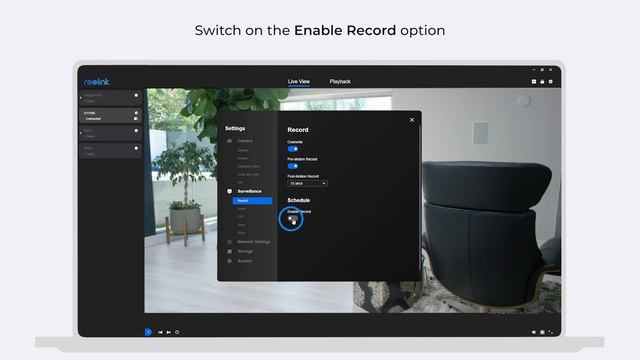This screenshot has height=360, width=640.
Task: Click the Camera section icon in Settings
Action: pos(229,141)
